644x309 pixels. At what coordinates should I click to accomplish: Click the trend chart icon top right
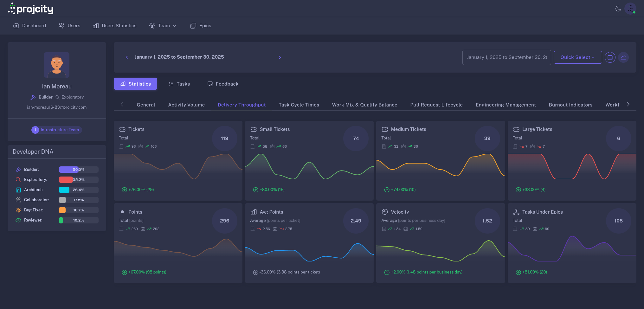pos(623,57)
